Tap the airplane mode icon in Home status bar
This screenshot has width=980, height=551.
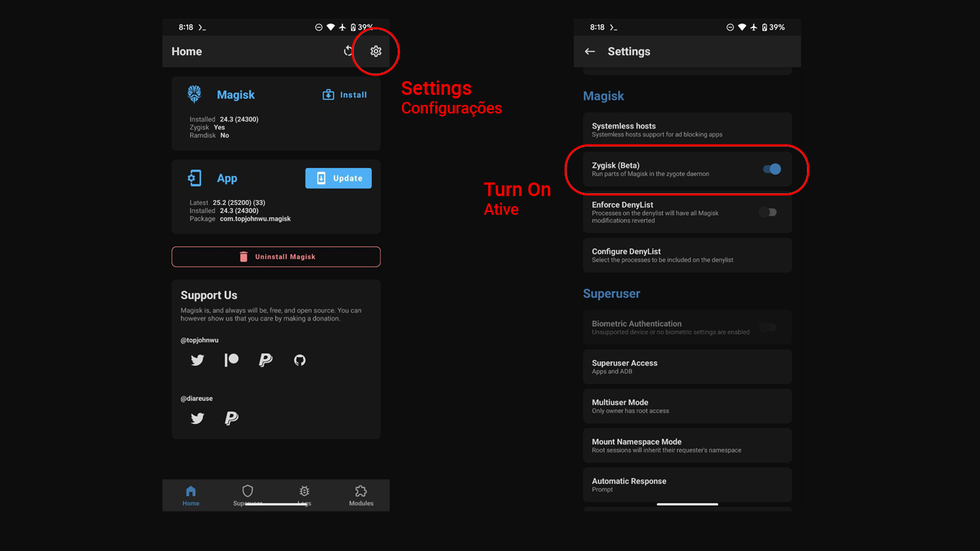pyautogui.click(x=342, y=27)
